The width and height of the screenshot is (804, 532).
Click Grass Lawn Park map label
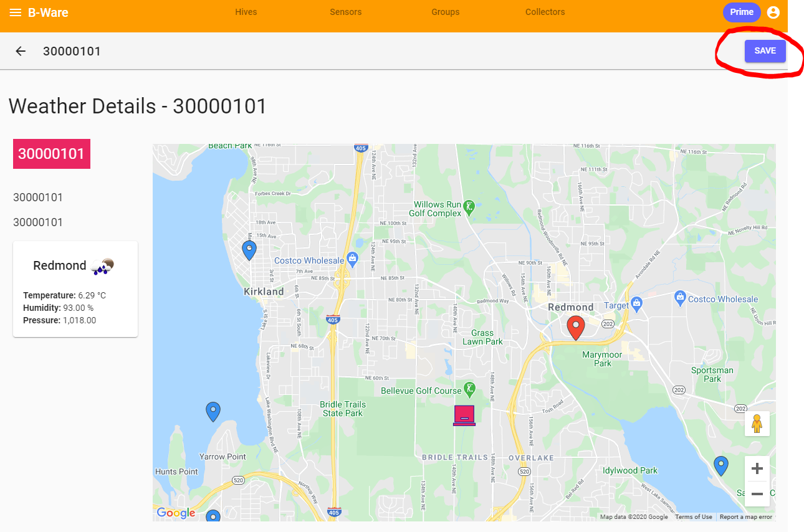482,337
